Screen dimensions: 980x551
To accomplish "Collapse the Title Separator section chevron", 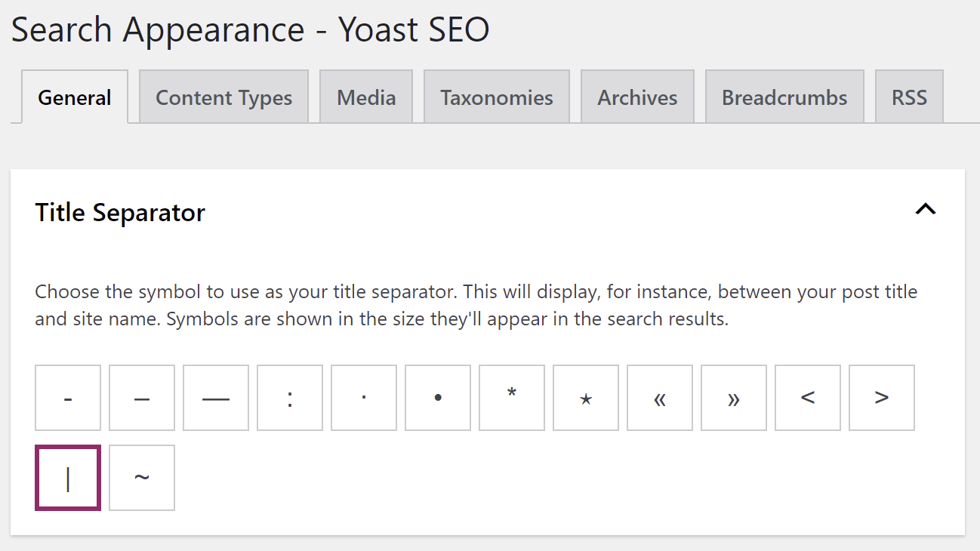I will [x=925, y=210].
